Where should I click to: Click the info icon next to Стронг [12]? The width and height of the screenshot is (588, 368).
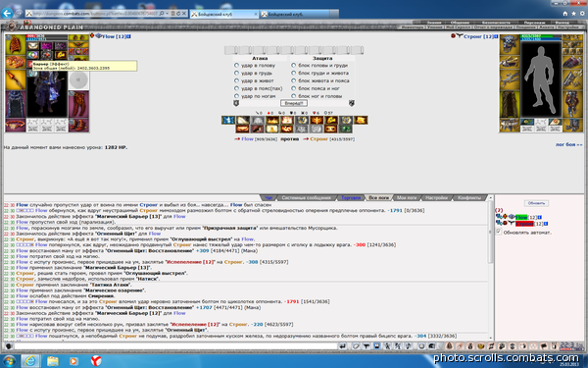point(496,36)
